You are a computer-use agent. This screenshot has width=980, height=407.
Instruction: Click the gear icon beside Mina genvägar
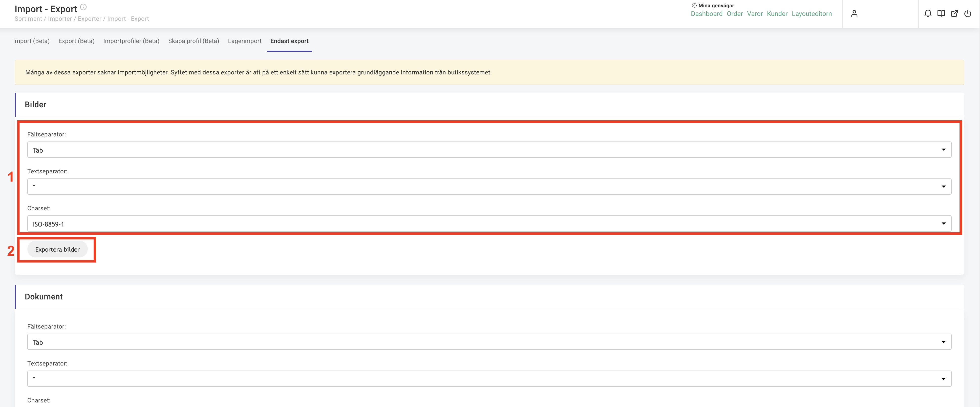click(x=694, y=5)
